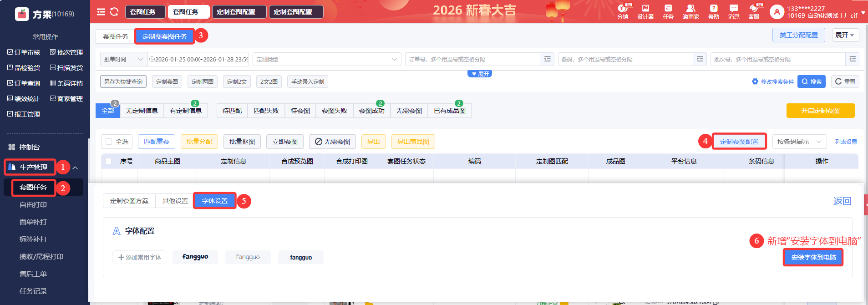The image size is (868, 305).
Task: Click the 安装字体到电脑 button
Action: click(813, 257)
